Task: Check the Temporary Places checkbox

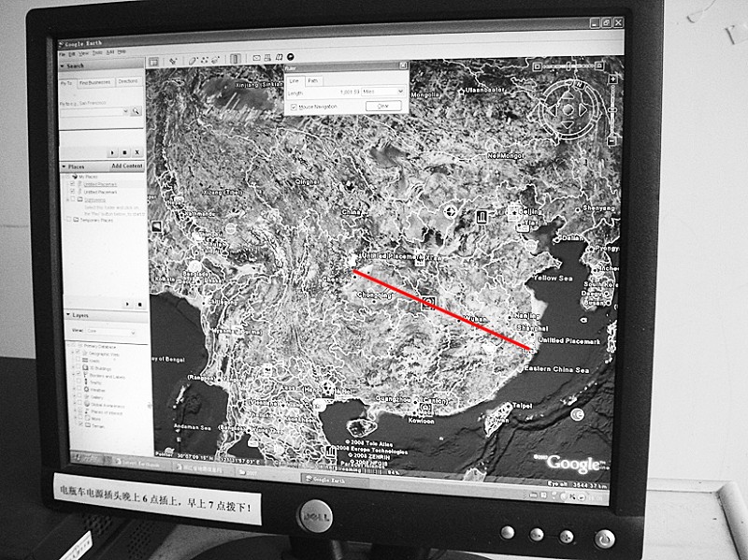Action: pyautogui.click(x=68, y=220)
